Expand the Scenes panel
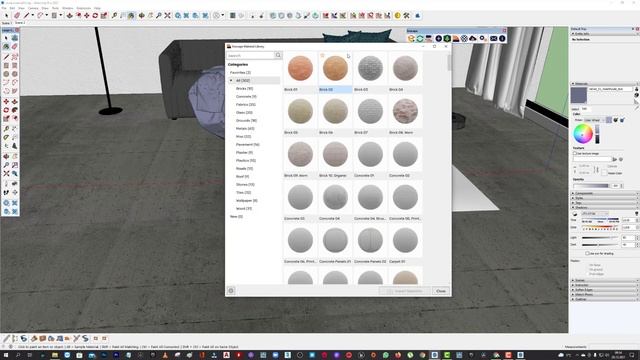Screen dimensions: 640x360 click(x=604, y=280)
